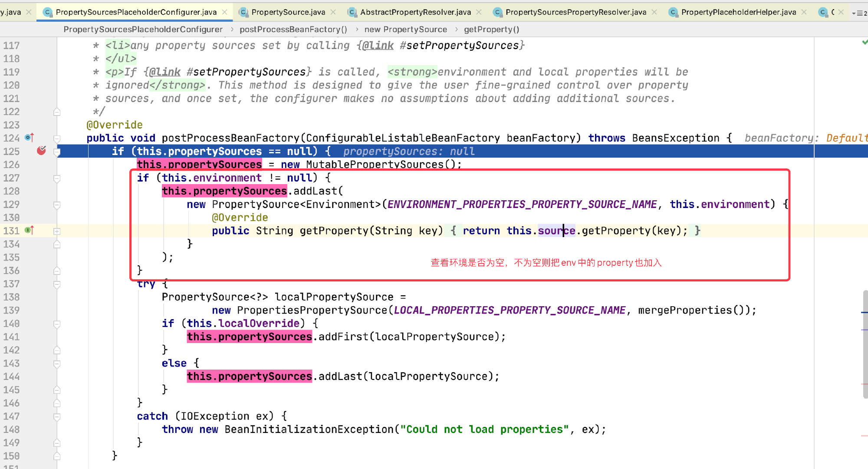Close the PropertyPlaceholderHelper.java tab
868x469 pixels.
coord(804,12)
